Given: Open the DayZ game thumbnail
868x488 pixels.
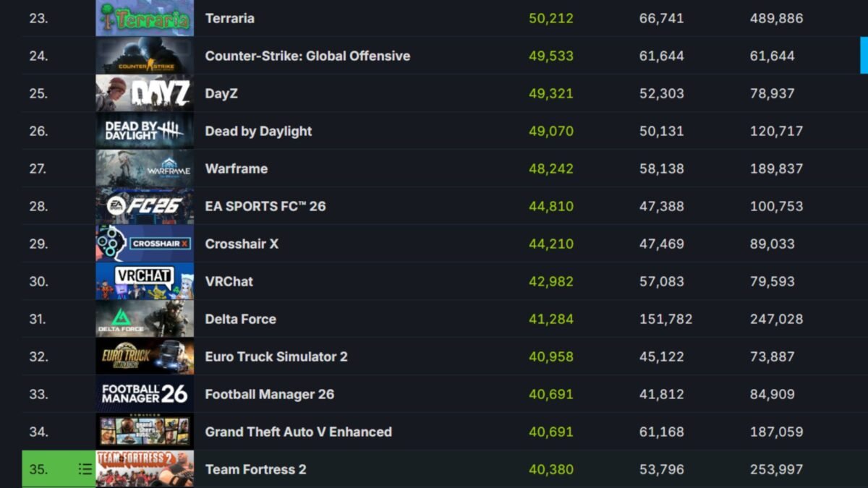Looking at the screenshot, I should 145,93.
